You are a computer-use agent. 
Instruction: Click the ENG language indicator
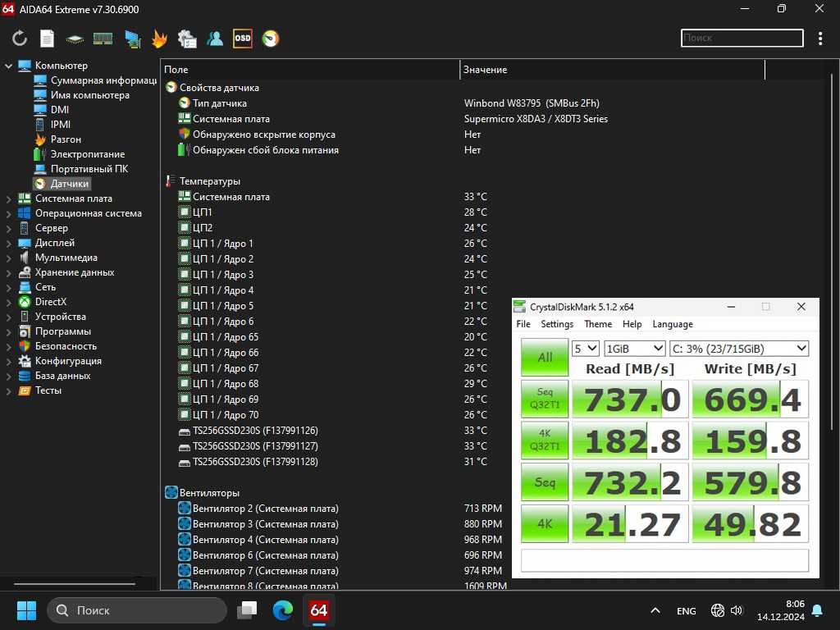coord(687,610)
